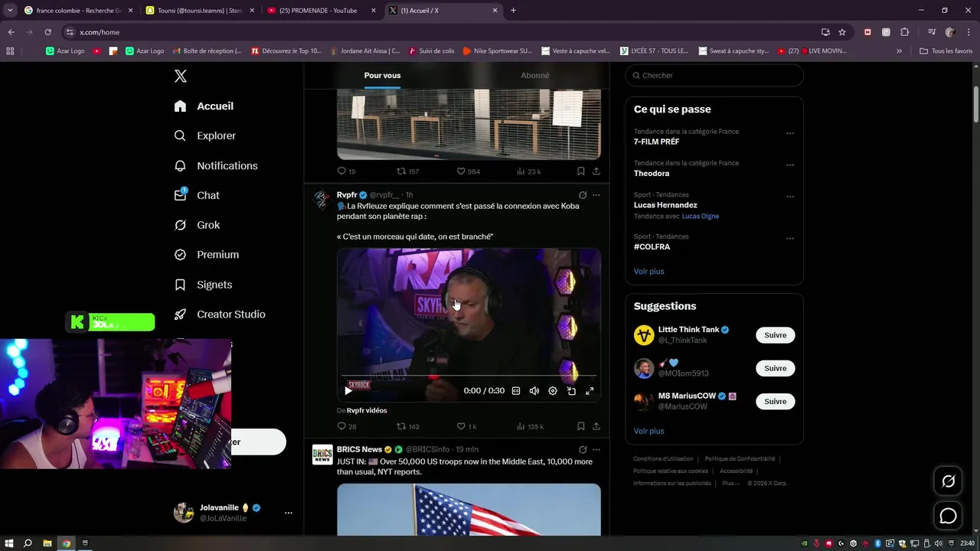The height and width of the screenshot is (551, 980).
Task: Bookmark this page with star icon
Action: point(842,32)
